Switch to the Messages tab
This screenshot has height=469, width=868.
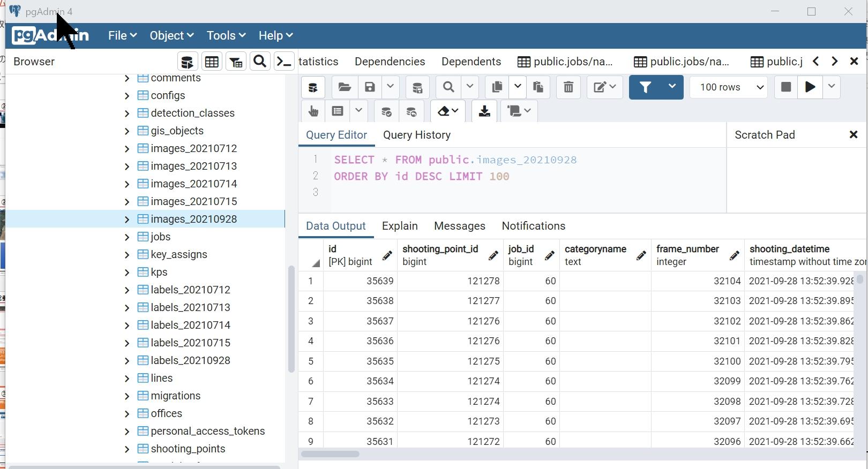459,226
